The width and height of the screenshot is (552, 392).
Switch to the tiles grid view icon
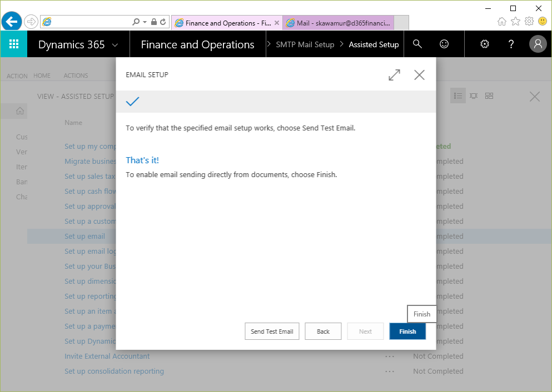[x=489, y=96]
